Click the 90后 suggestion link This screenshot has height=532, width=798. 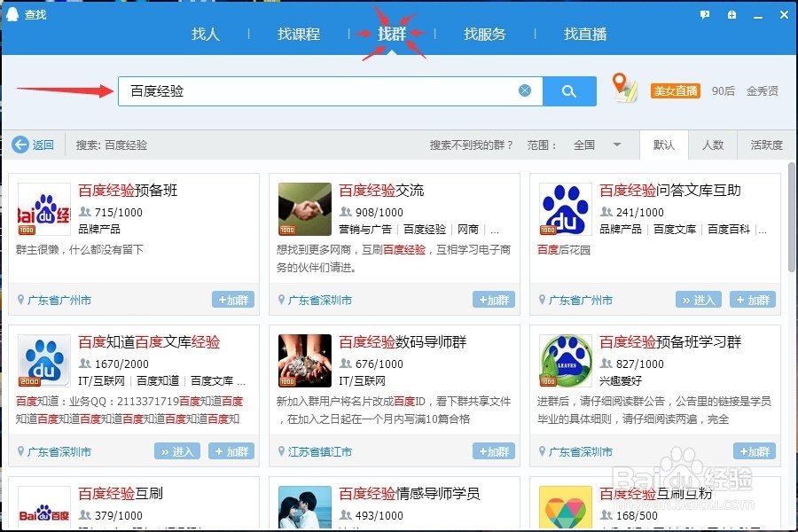point(724,90)
